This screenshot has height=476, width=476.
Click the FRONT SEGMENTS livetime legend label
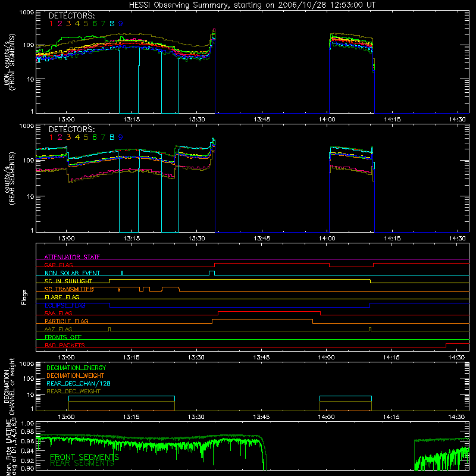click(x=84, y=457)
